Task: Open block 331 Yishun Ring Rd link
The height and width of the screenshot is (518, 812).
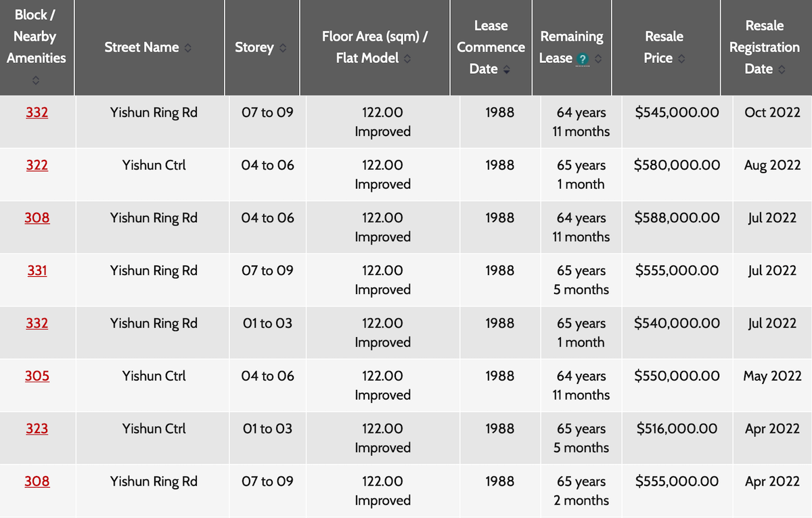Action: point(37,271)
